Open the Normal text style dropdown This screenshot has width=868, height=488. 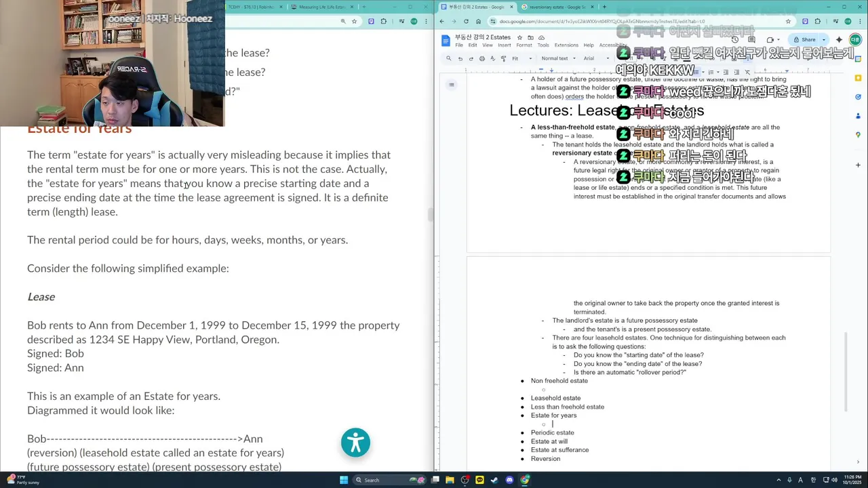[558, 58]
